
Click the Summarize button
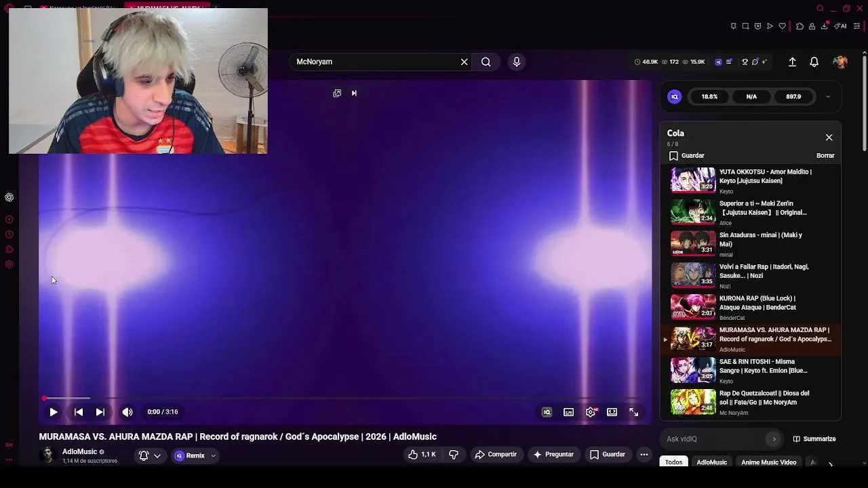(814, 439)
